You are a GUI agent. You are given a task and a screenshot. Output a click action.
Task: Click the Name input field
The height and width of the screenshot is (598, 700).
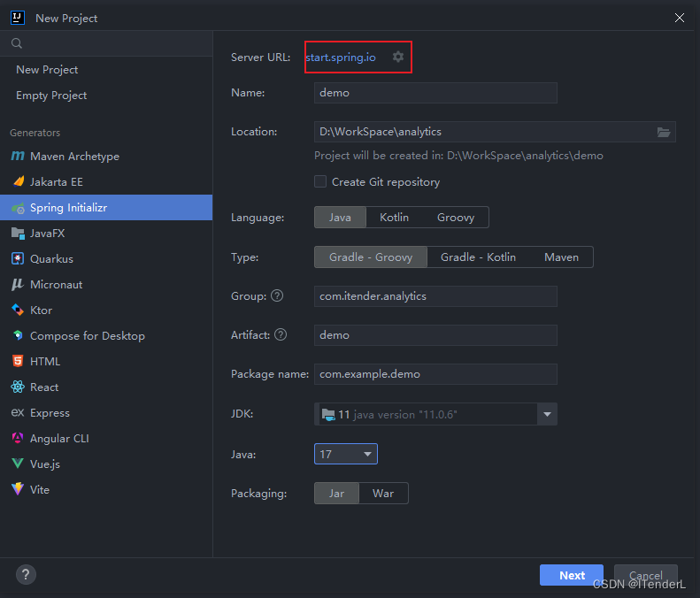tap(435, 93)
